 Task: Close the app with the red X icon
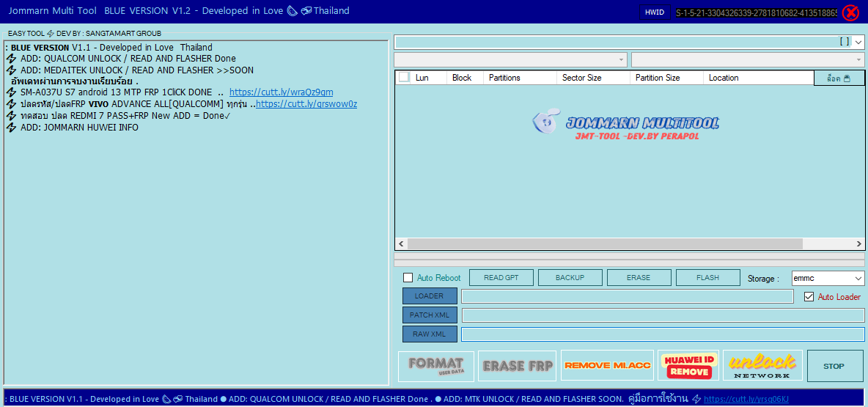(x=850, y=12)
